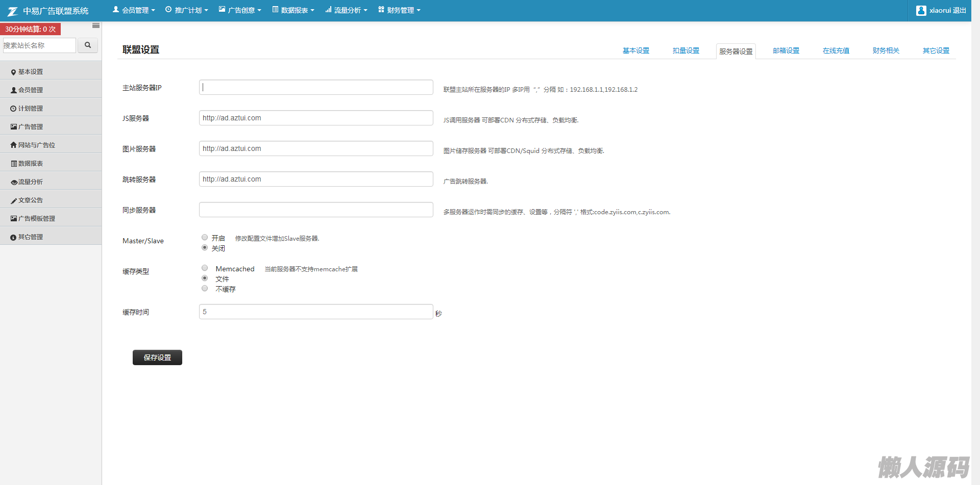
Task: Click the sidebar collapse hamburger icon
Action: pos(96,25)
